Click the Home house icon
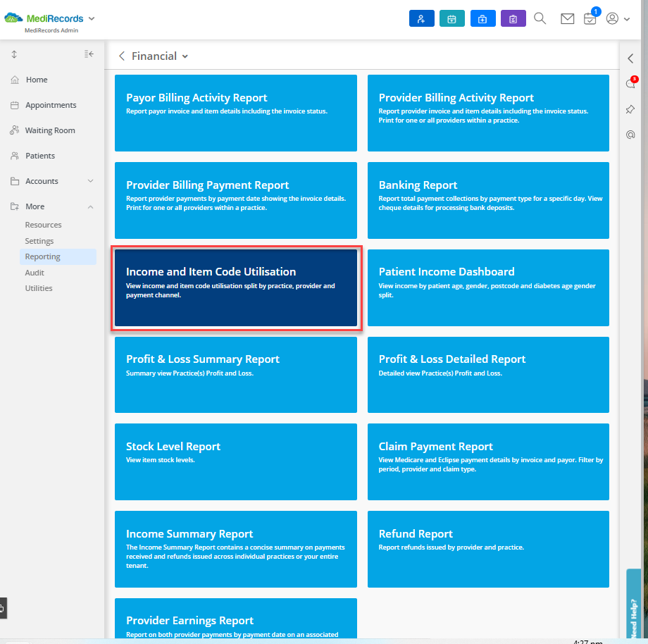Viewport: 648px width, 644px height. pyautogui.click(x=15, y=80)
